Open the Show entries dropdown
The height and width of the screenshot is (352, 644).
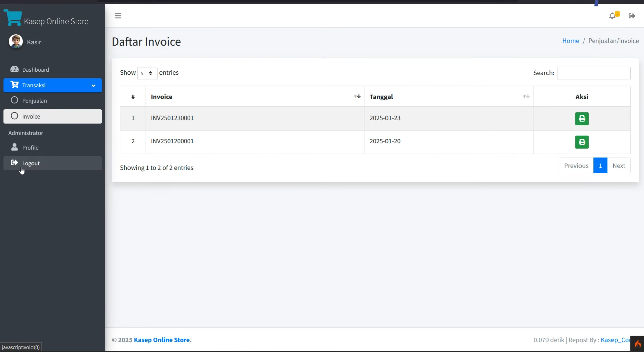coord(147,73)
